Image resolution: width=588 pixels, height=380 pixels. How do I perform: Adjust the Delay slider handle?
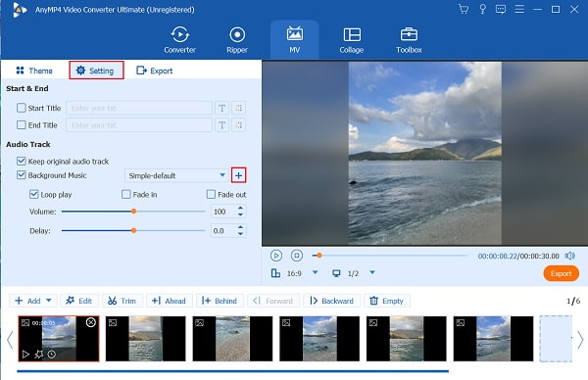[x=133, y=230]
